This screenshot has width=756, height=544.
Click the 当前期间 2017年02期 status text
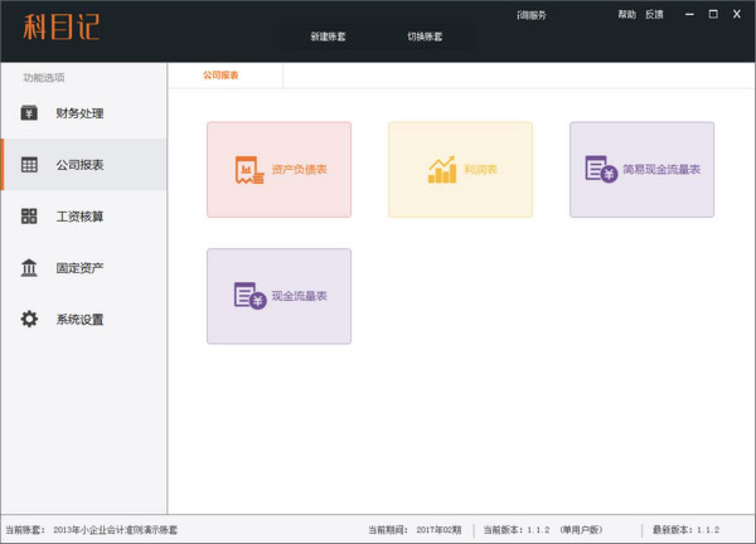click(x=415, y=530)
